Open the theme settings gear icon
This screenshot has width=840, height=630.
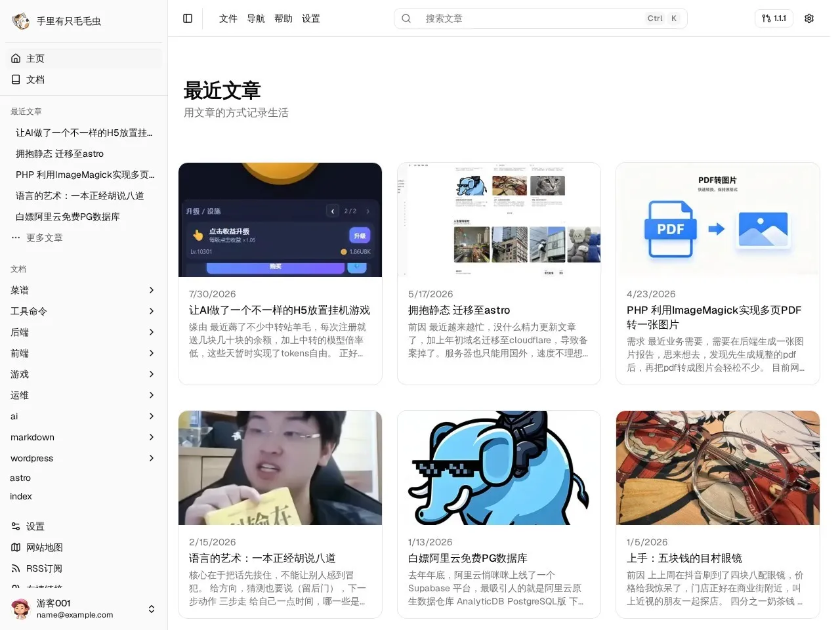pos(809,18)
